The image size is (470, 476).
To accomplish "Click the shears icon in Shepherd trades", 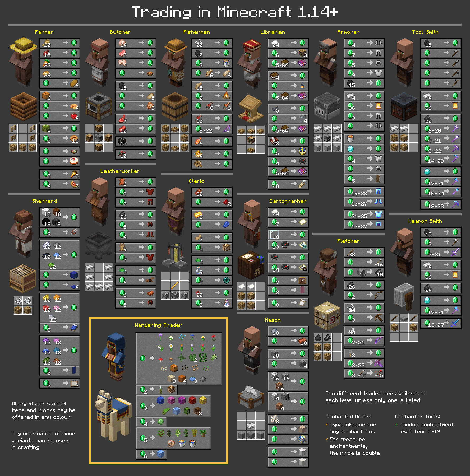I will (x=74, y=232).
